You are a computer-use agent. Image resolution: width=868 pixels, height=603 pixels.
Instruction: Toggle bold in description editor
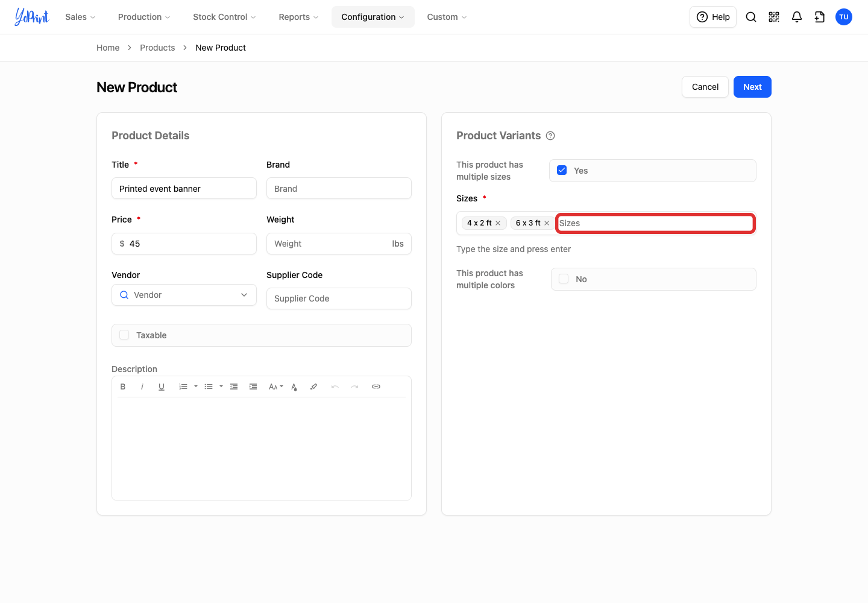pos(123,387)
